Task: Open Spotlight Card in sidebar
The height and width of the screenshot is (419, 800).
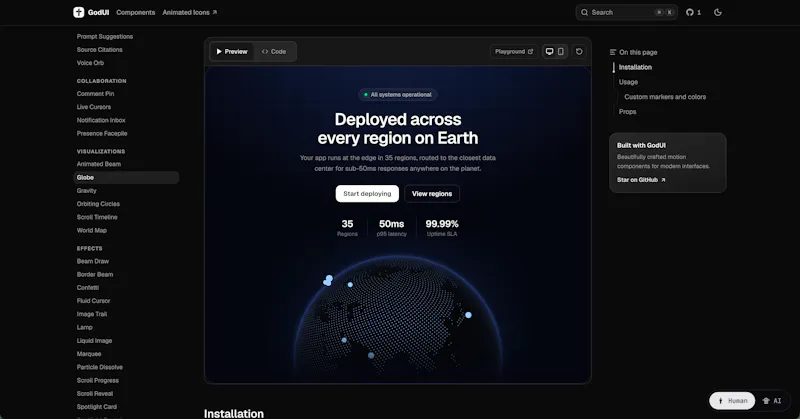Action: [x=97, y=407]
